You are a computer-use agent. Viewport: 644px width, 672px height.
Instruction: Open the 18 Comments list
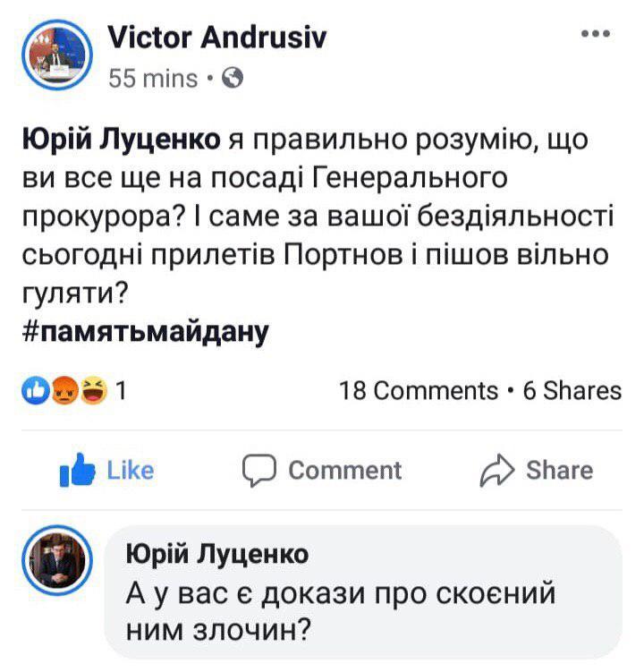[419, 391]
